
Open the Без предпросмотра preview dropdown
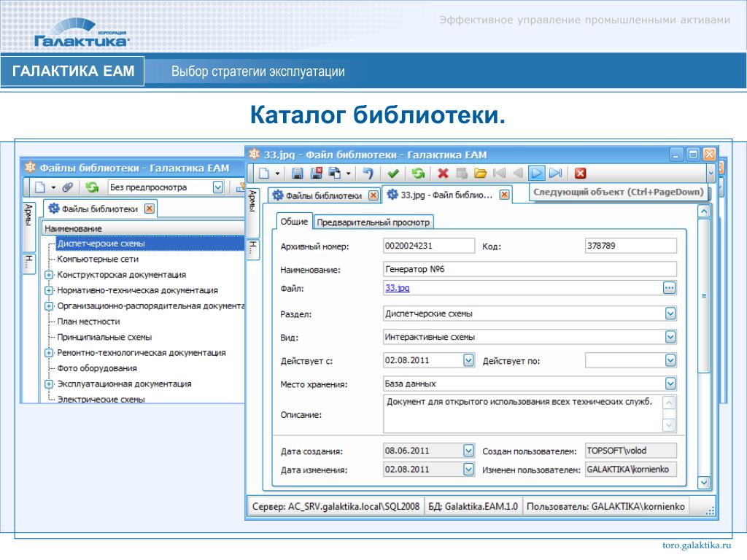[217, 187]
